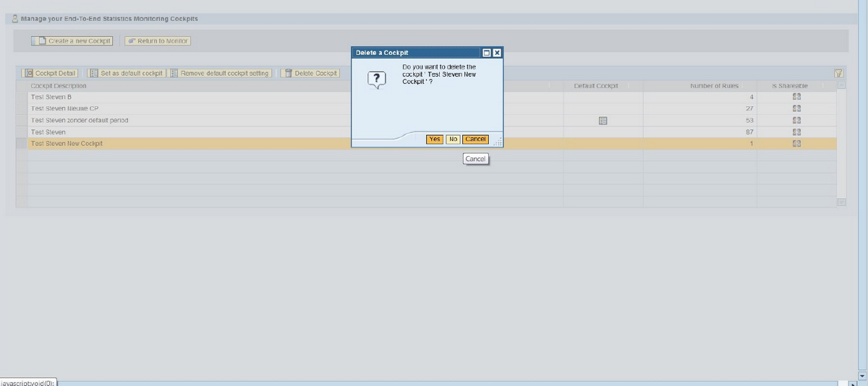Click table scrollbar down arrow
Screen dimensions: 868x386
(x=841, y=202)
